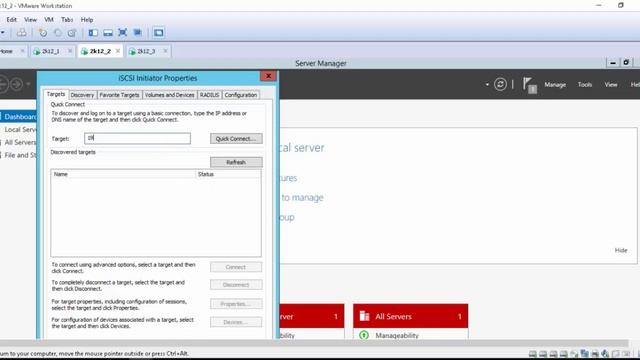
Task: Click Server Manager forward arrow
Action: coord(17,84)
